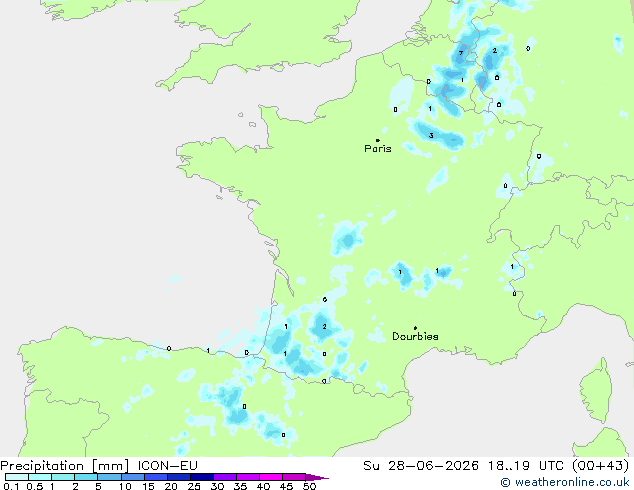Pick the 35–40 mm legend swatch
The image size is (634, 490).
(x=248, y=477)
